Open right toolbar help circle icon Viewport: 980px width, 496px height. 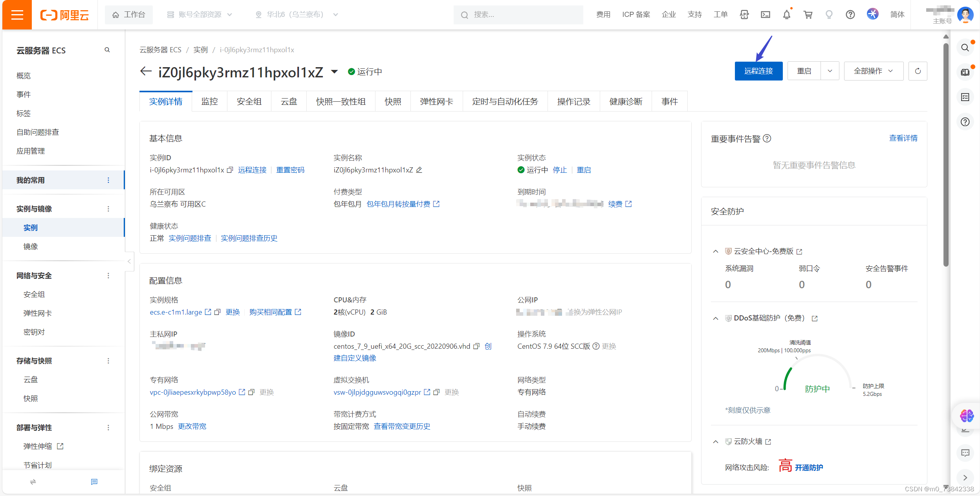pos(965,122)
